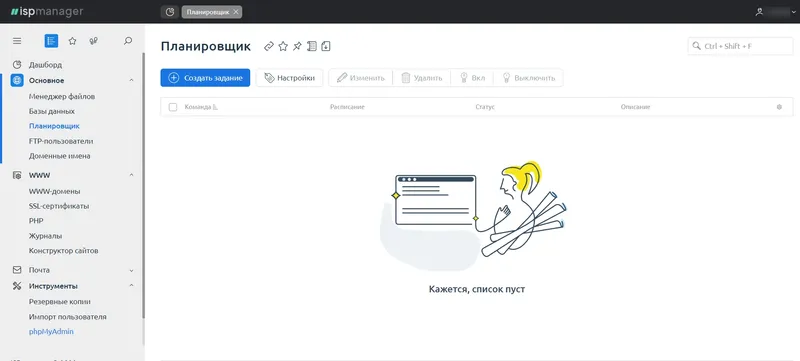Viewport: 800px width, 361px height.
Task: Click the Основное globe icon
Action: [17, 80]
